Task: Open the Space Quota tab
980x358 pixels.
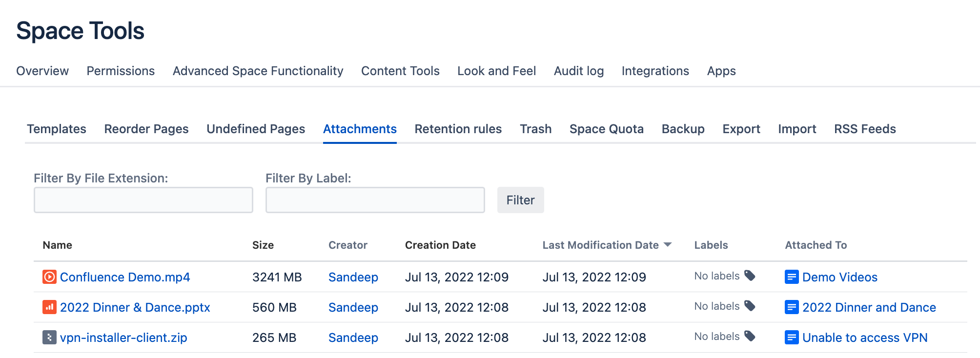Action: tap(606, 129)
